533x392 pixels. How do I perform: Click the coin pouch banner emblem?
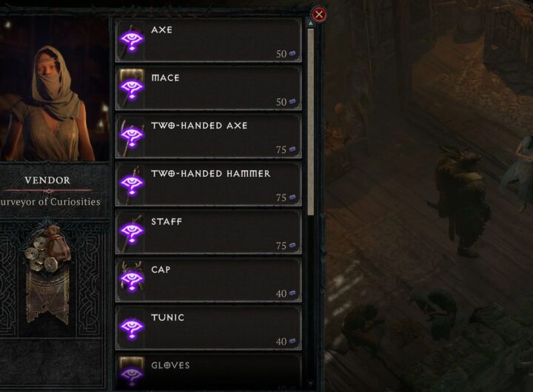[x=48, y=274]
